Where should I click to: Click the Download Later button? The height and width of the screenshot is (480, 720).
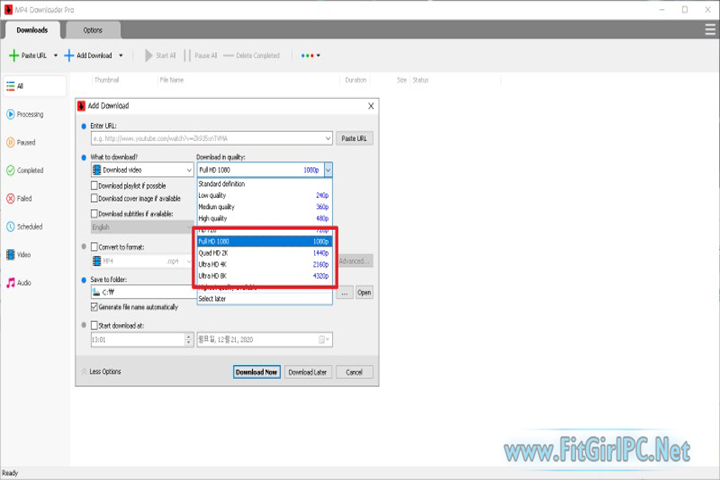click(308, 372)
